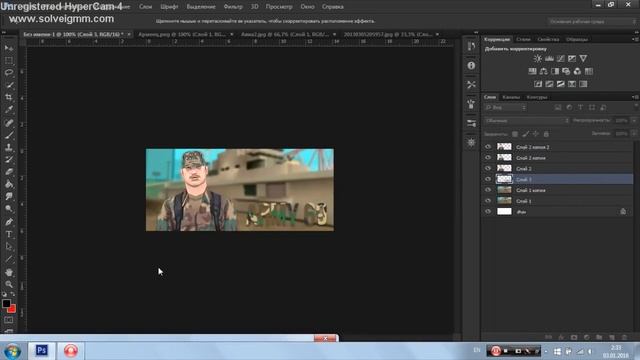
Task: Select the Pen tool
Action: tap(9, 222)
